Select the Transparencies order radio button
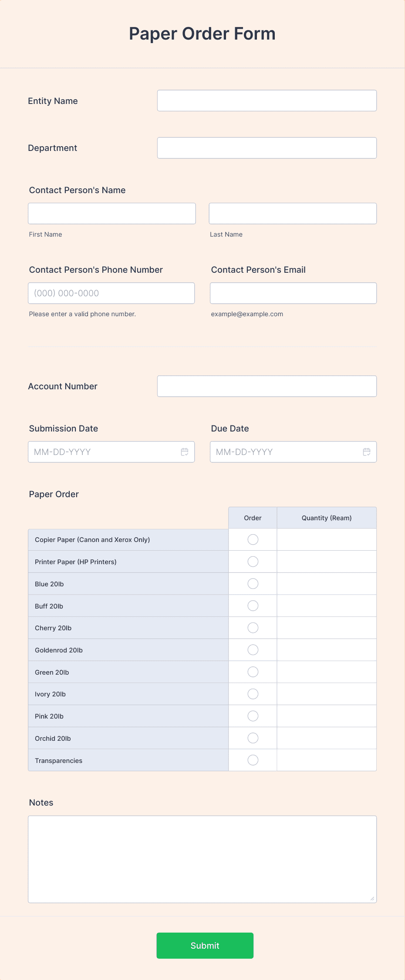 253,760
